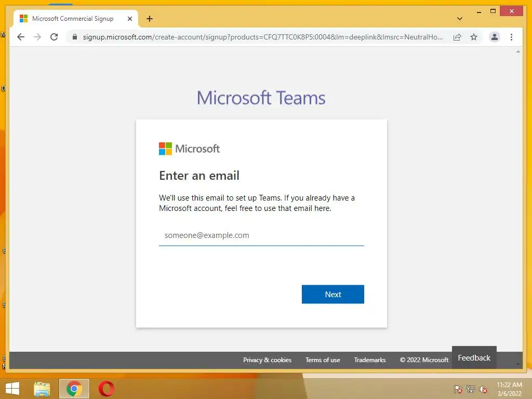This screenshot has height=399, width=532.
Task: Click the share page icon
Action: tap(457, 37)
